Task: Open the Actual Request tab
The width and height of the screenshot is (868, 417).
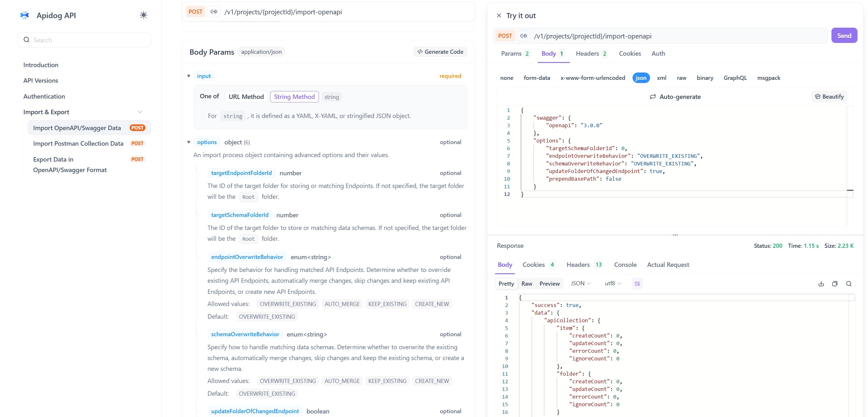Action: [x=668, y=265]
